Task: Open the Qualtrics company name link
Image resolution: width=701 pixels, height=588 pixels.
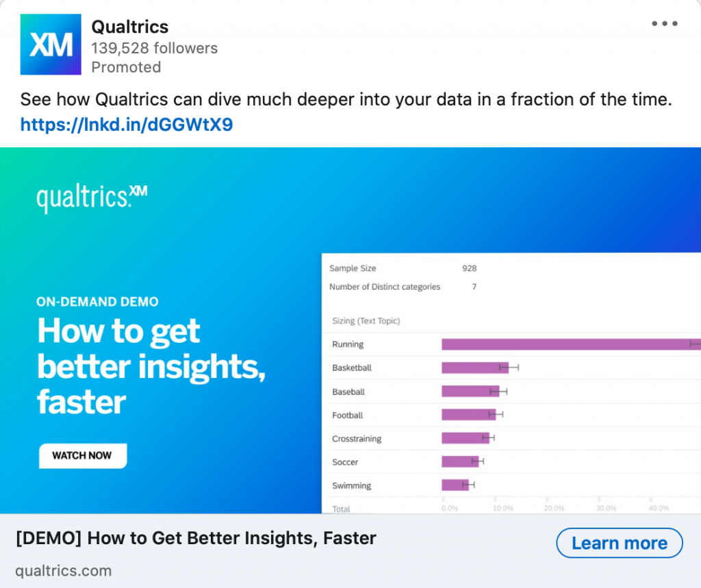Action: (x=130, y=27)
